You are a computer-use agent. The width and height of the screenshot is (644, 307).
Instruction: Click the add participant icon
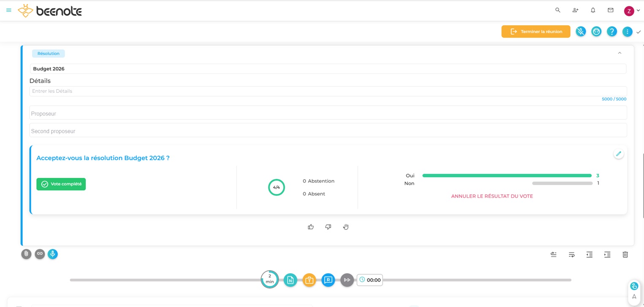point(575,10)
